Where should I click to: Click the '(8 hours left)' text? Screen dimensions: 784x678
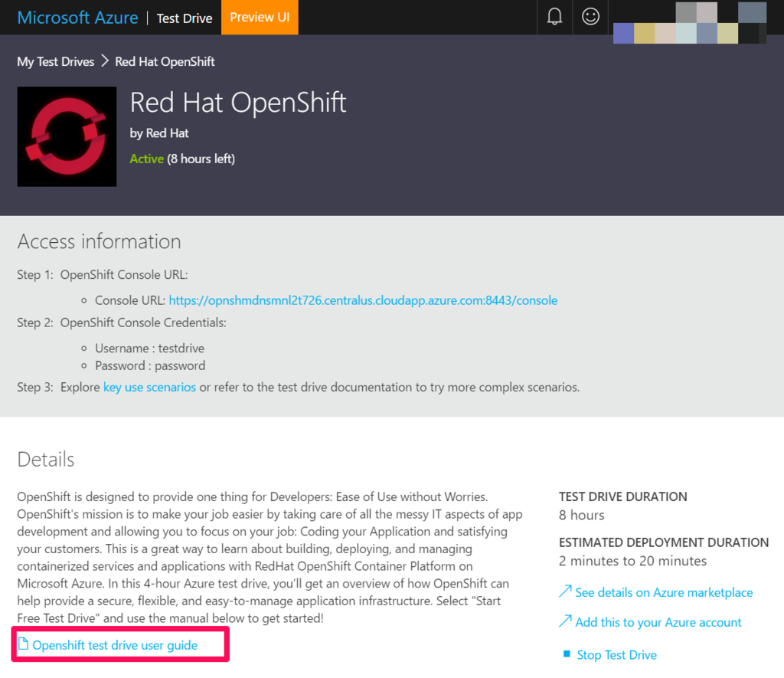click(x=201, y=159)
